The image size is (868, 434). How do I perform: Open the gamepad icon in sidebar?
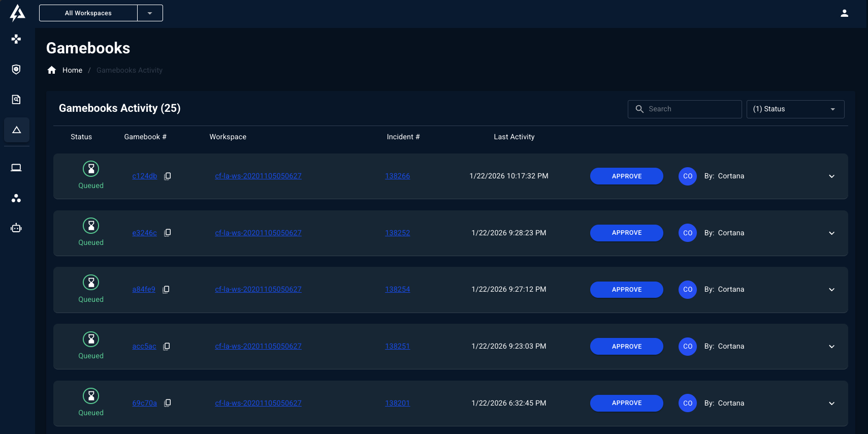click(x=16, y=39)
